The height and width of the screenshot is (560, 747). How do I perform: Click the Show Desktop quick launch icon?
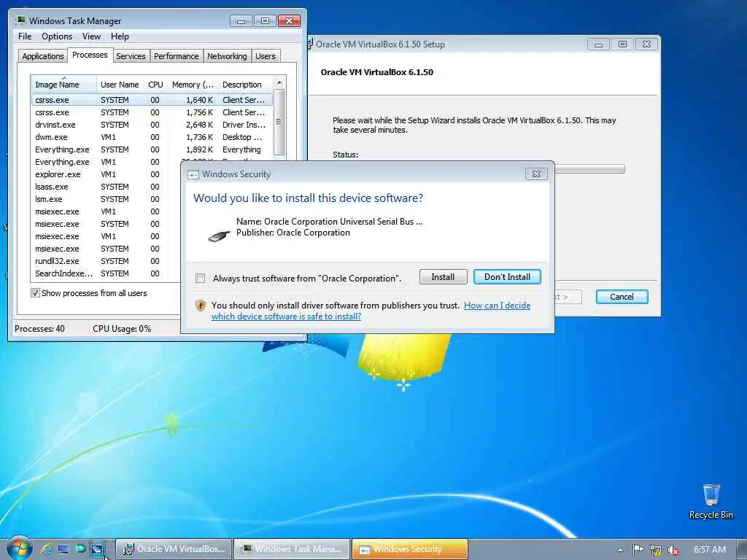click(63, 549)
